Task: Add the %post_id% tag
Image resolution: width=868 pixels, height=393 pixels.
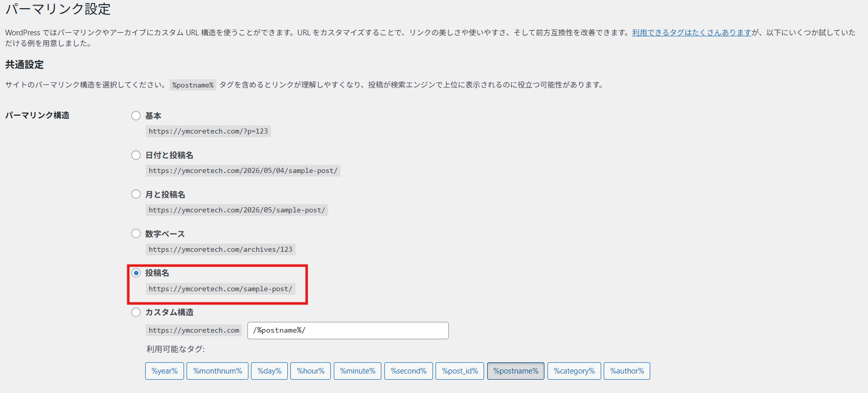Action: [460, 371]
